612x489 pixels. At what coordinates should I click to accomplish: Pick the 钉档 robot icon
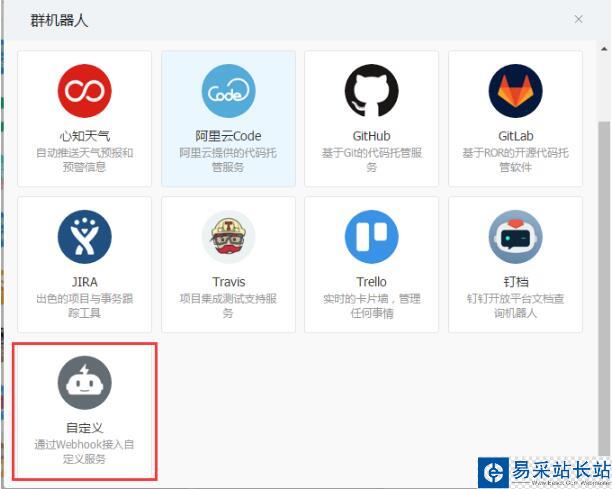[x=515, y=237]
